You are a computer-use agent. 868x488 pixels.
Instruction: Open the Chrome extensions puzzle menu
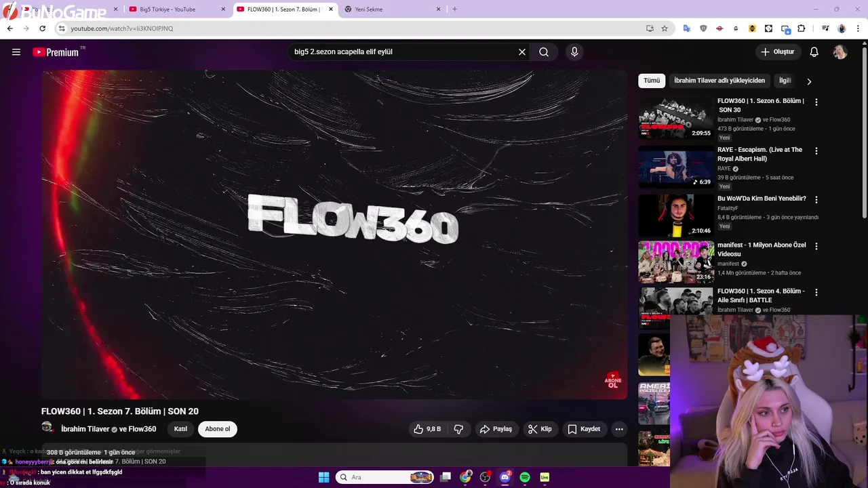[x=802, y=28]
